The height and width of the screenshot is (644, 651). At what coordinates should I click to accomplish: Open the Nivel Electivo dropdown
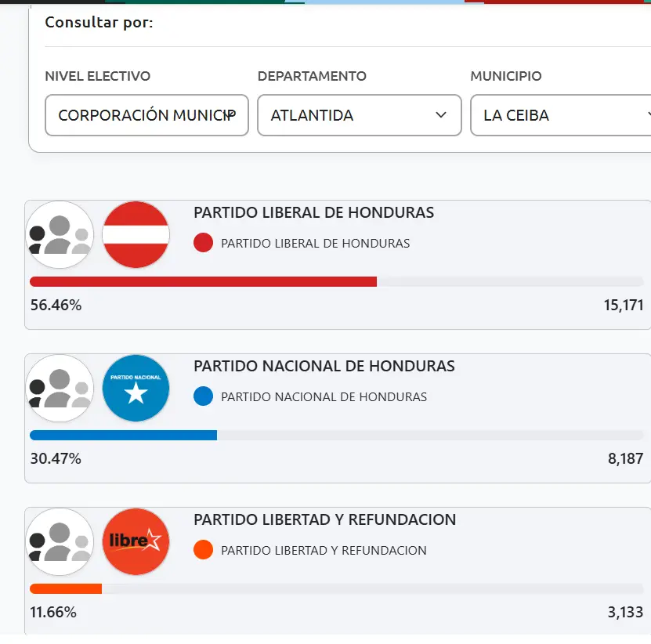pyautogui.click(x=146, y=115)
